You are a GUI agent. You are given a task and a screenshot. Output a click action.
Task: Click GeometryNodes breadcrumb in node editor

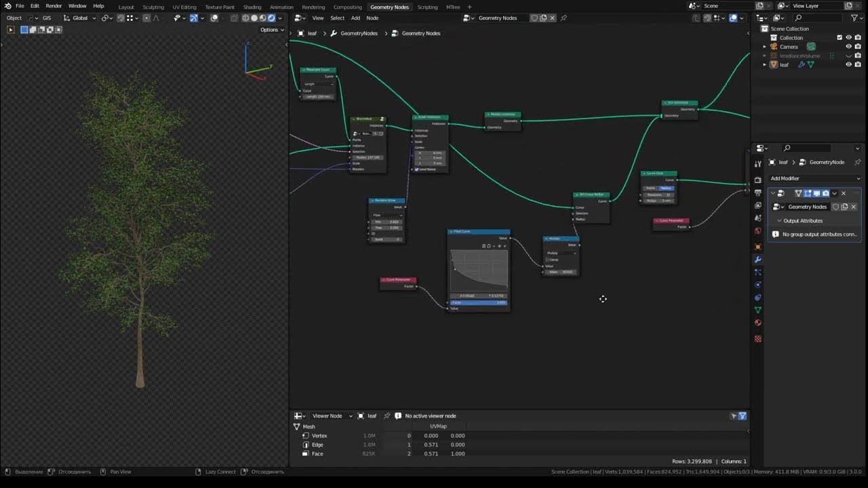[359, 33]
